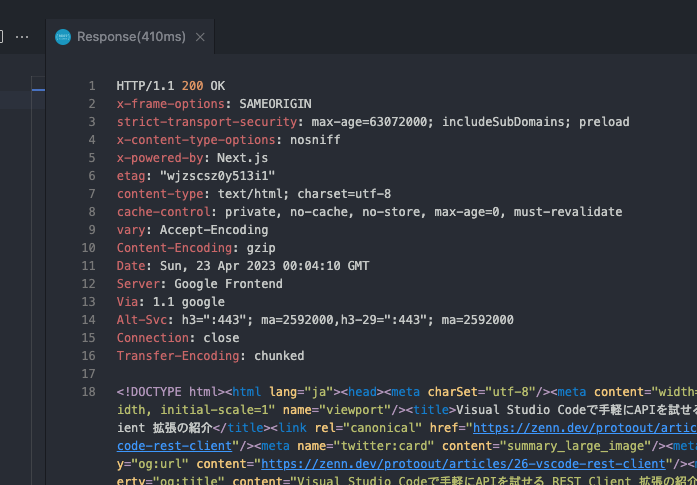
Task: Select the Response(410ms) tab
Action: coord(130,37)
